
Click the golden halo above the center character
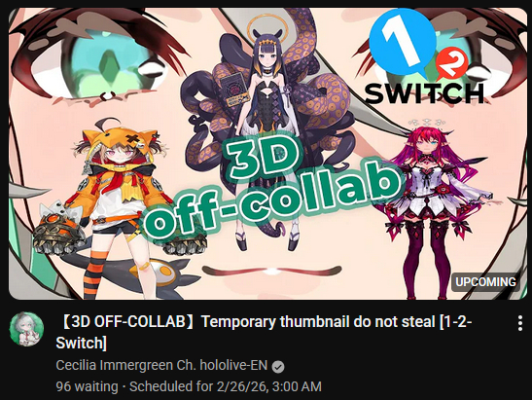(x=266, y=26)
